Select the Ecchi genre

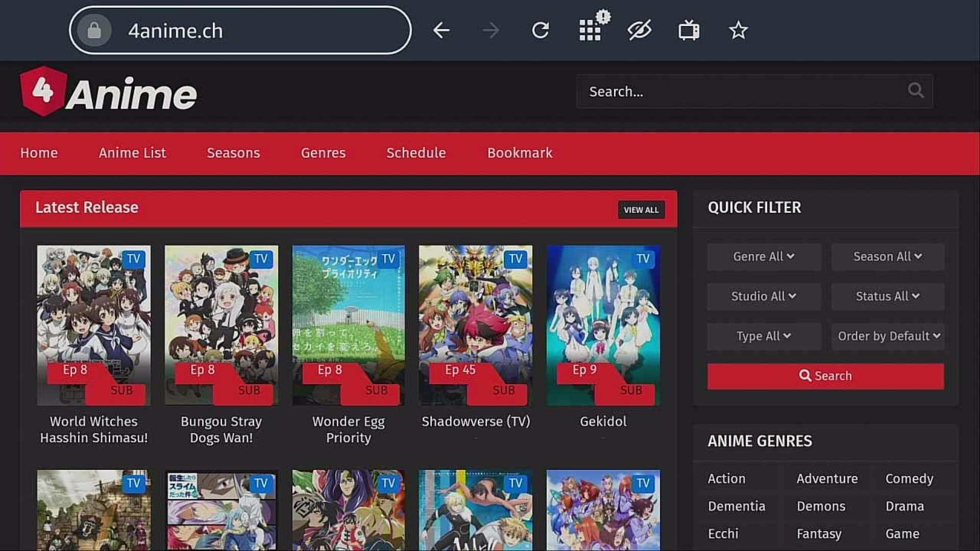723,534
